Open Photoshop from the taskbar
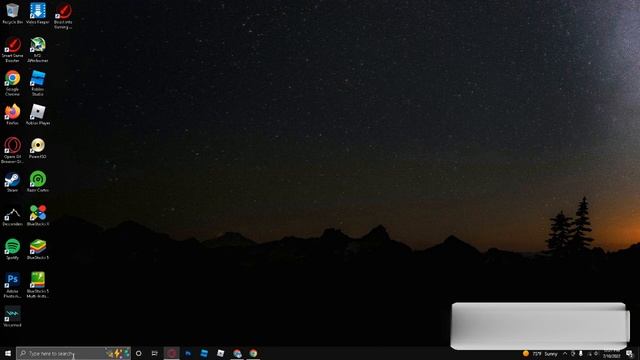The width and height of the screenshot is (640, 360). click(188, 353)
